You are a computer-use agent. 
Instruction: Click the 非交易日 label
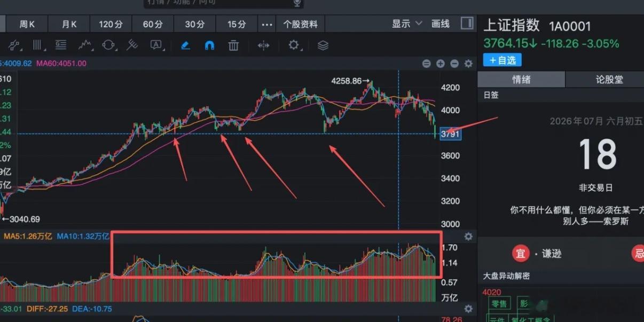click(x=596, y=188)
